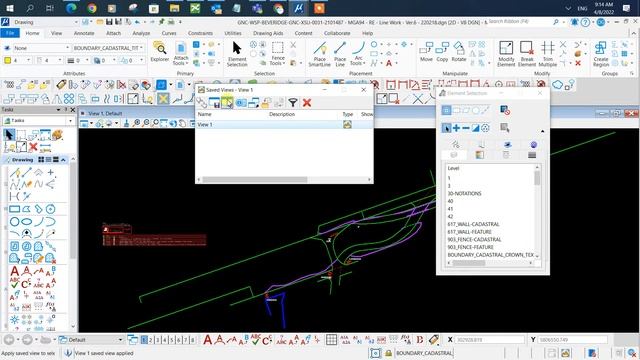Image resolution: width=640 pixels, height=360 pixels.
Task: Click Apply Saved View icon in Saved Views
Action: pos(227,102)
